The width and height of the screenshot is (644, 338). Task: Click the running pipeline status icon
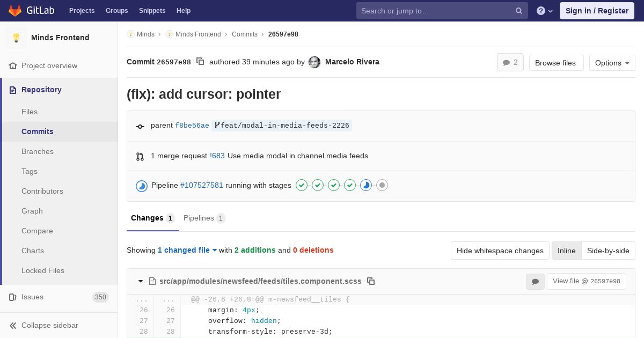pos(142,186)
